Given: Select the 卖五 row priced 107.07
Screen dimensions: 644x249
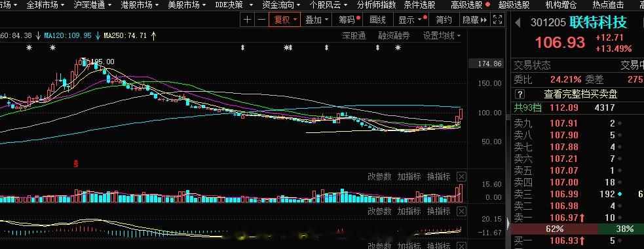Looking at the screenshot, I should click(x=577, y=170).
